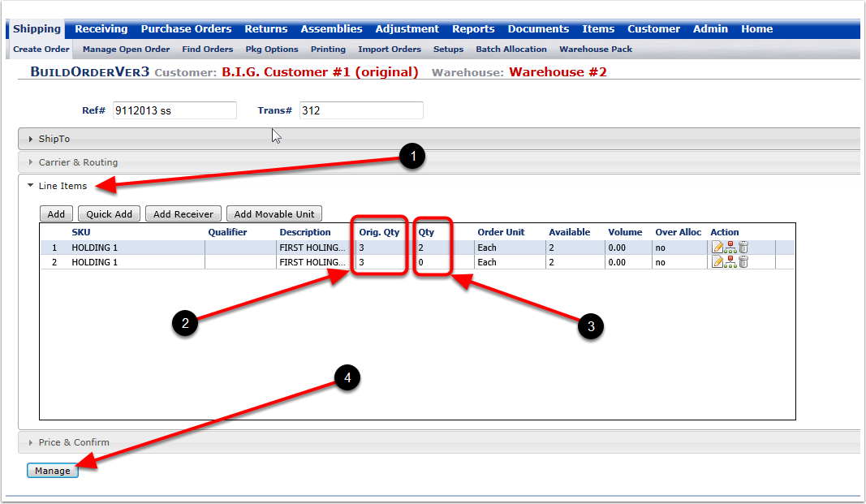Click the Volume column header
866x504 pixels.
625,232
